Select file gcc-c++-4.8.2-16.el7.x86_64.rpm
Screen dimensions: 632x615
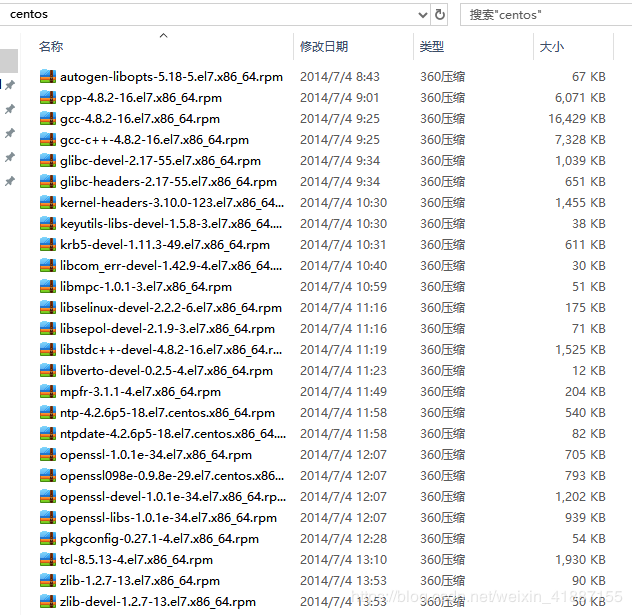[154, 139]
